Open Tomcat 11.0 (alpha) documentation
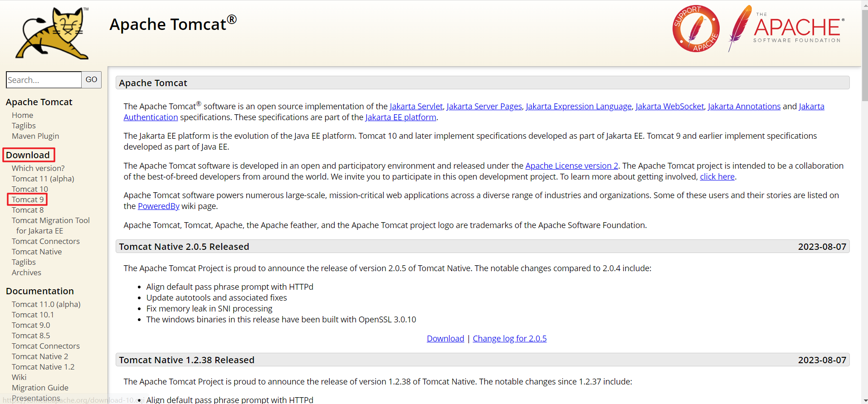 (x=46, y=304)
